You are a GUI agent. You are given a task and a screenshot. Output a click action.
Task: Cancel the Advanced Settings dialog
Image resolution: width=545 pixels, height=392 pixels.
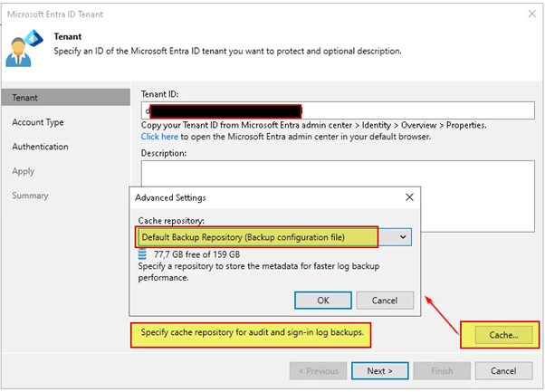click(385, 301)
